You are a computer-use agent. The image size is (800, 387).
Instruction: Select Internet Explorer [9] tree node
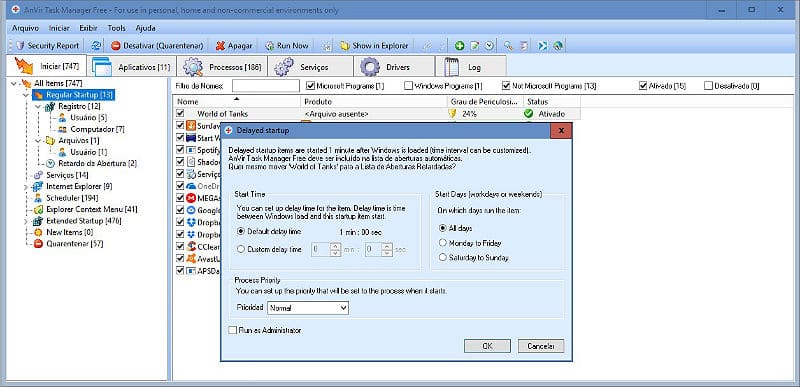point(79,187)
